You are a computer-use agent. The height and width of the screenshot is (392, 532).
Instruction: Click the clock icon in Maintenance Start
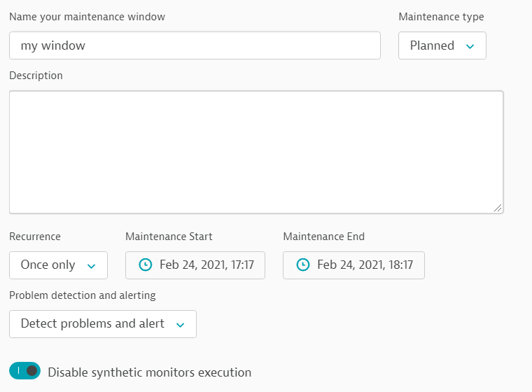pos(145,265)
